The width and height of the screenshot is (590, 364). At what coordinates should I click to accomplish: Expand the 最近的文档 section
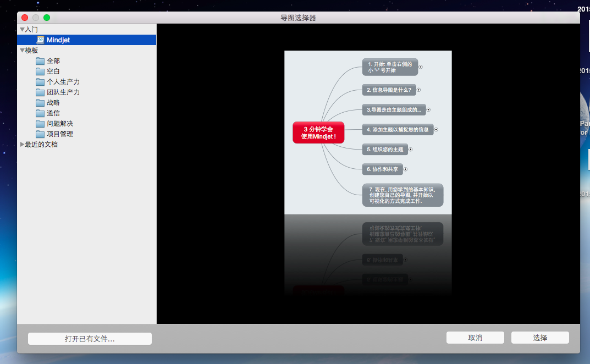point(22,145)
